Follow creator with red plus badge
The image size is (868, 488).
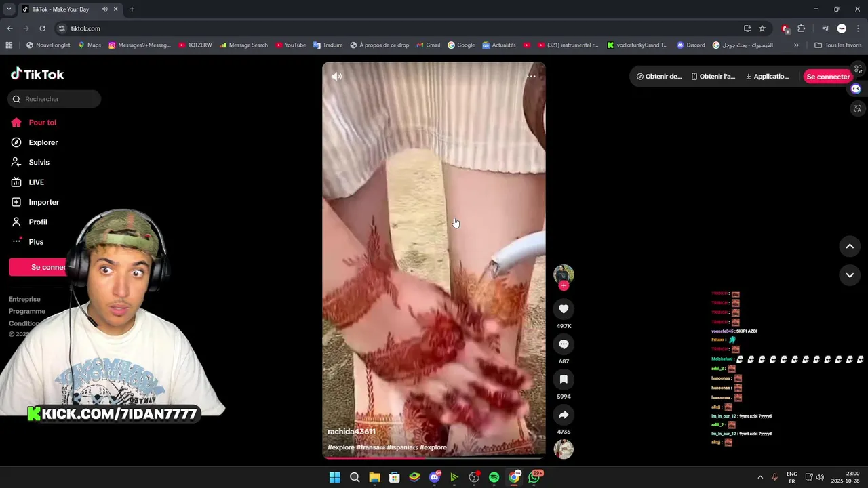point(564,285)
